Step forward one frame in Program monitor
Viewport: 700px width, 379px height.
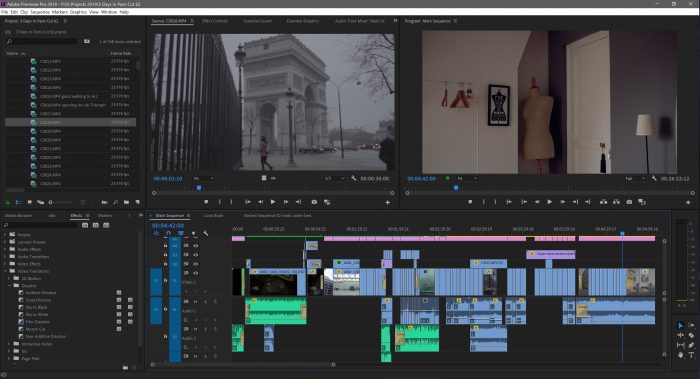pos(562,202)
